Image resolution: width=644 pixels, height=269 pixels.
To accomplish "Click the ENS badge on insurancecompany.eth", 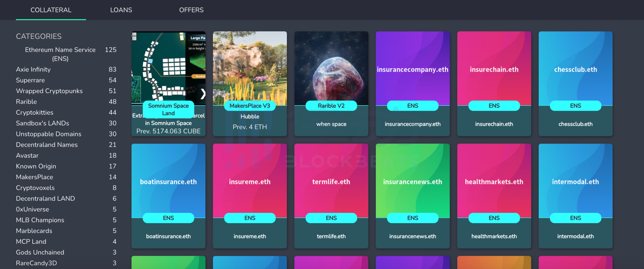I will pos(413,106).
